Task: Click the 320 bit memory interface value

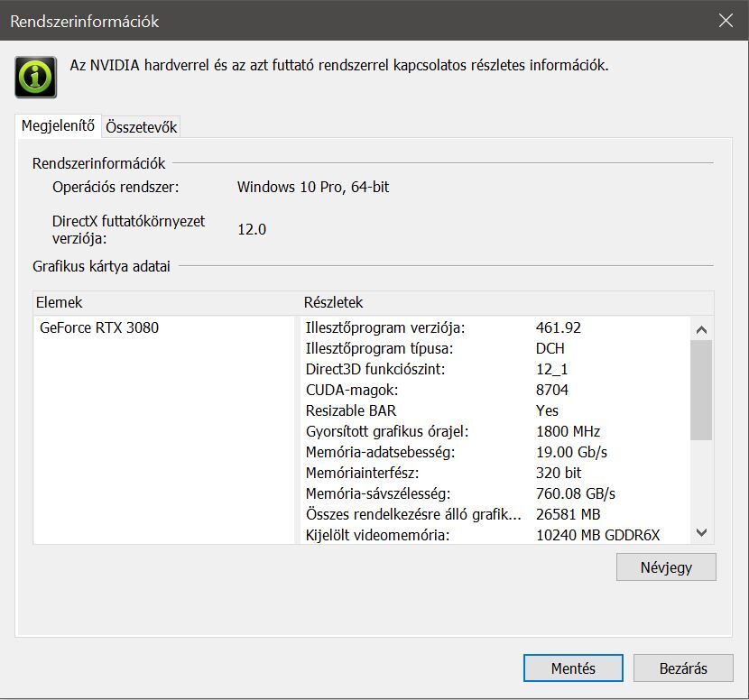Action: [x=559, y=473]
